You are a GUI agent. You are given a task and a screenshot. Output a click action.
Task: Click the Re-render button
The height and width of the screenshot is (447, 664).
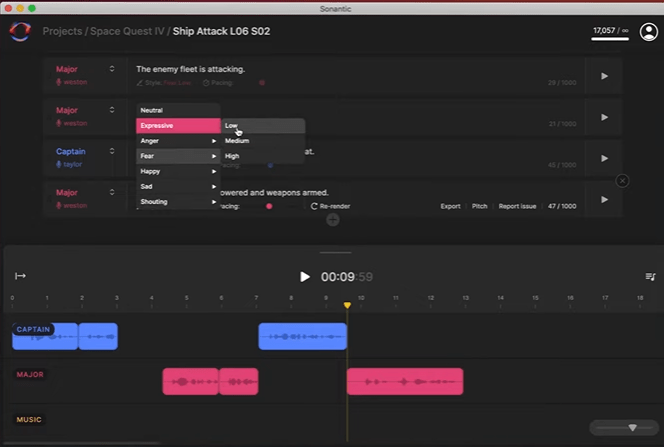331,206
